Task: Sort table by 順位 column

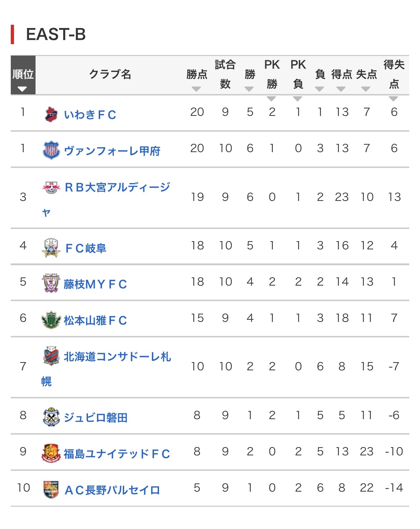Action: click(x=23, y=89)
